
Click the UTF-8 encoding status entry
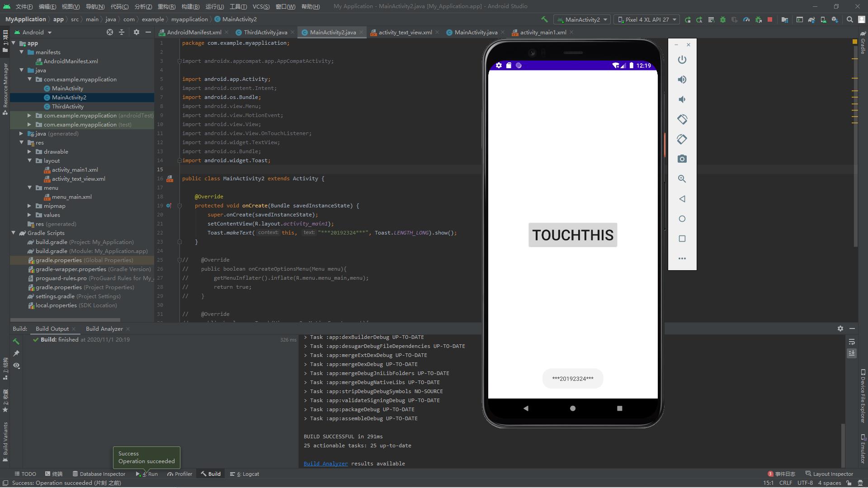point(805,483)
